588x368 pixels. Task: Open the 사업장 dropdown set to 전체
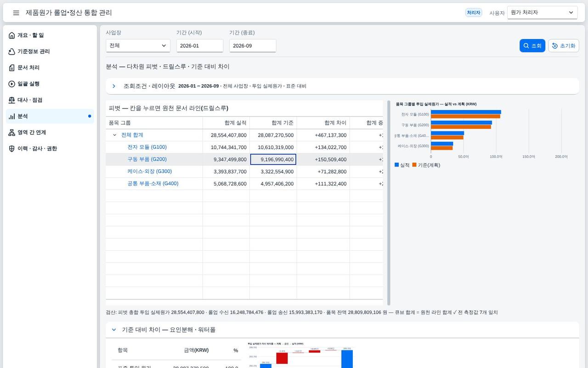138,46
